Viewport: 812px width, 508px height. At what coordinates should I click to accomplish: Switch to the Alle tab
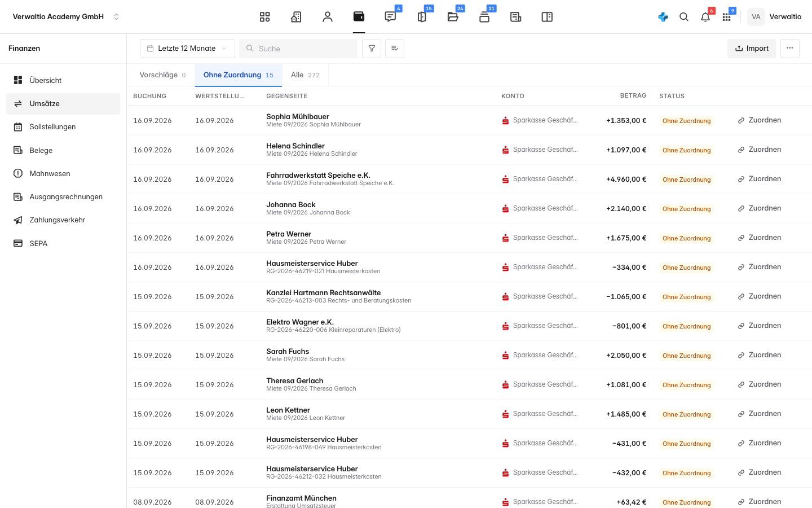pos(305,75)
